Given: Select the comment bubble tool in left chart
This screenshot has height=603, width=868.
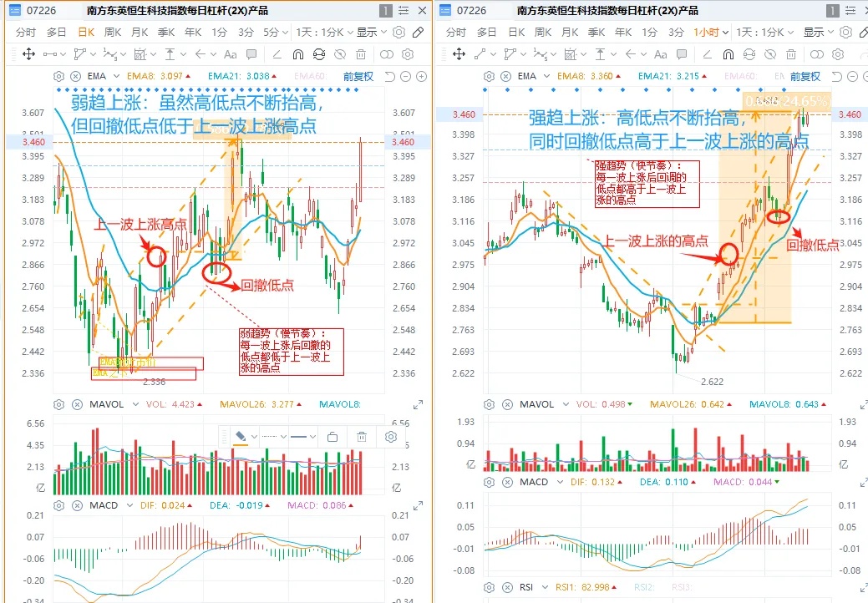Looking at the screenshot, I should coord(251,54).
